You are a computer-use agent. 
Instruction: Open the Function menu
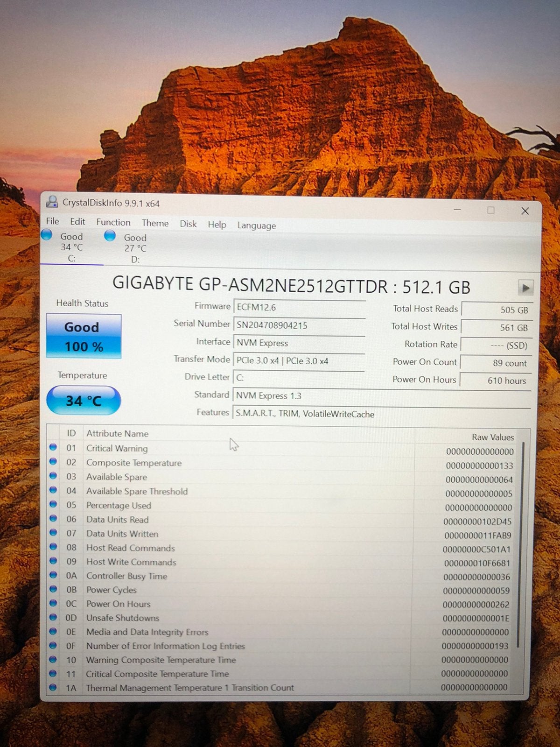113,222
